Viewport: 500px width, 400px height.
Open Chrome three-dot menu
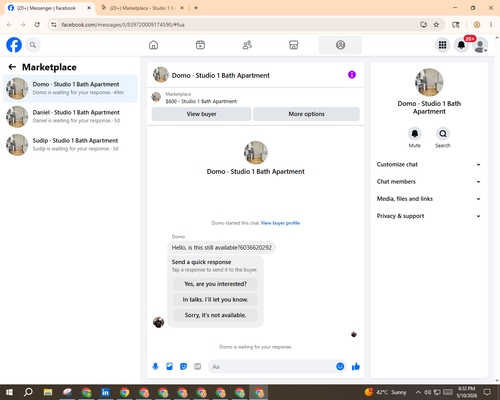point(491,25)
